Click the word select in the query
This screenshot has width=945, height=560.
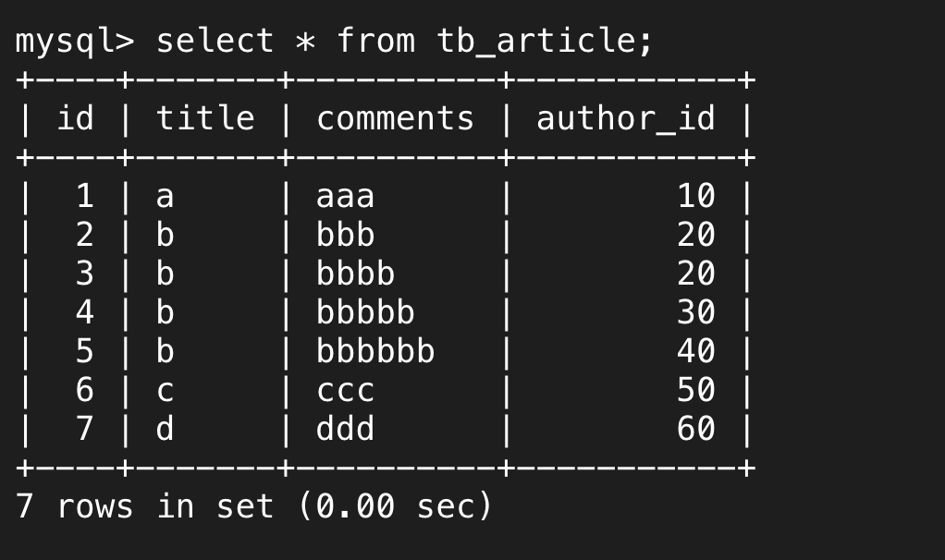(x=215, y=42)
